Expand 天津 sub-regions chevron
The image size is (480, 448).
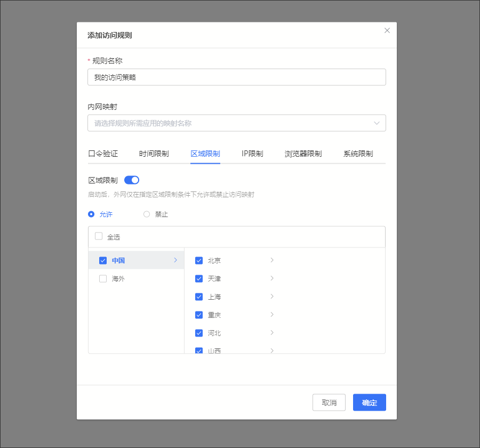272,278
